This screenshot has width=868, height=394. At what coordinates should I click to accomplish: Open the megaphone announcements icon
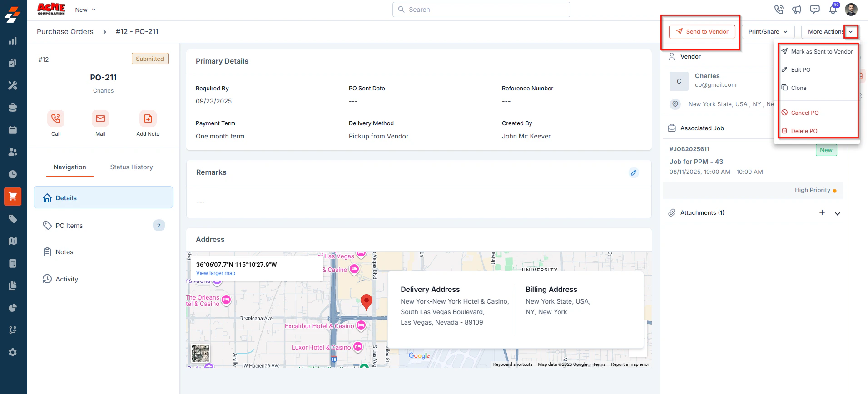[797, 10]
